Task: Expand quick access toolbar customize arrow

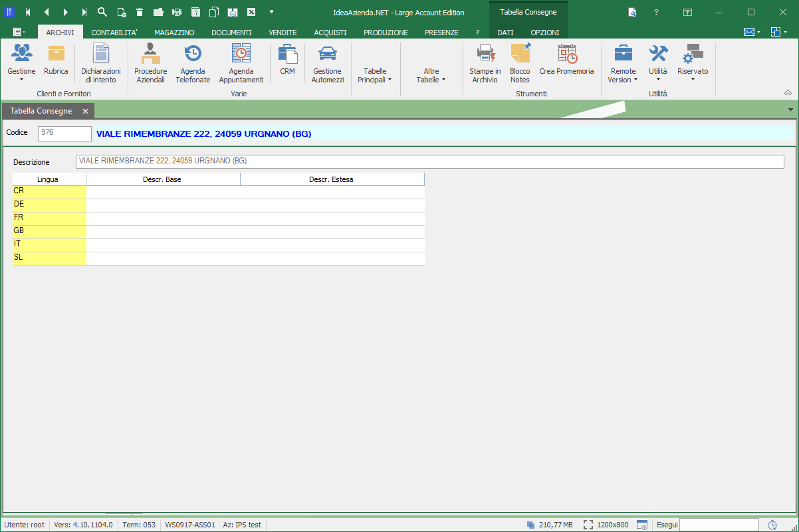Action: coord(271,12)
